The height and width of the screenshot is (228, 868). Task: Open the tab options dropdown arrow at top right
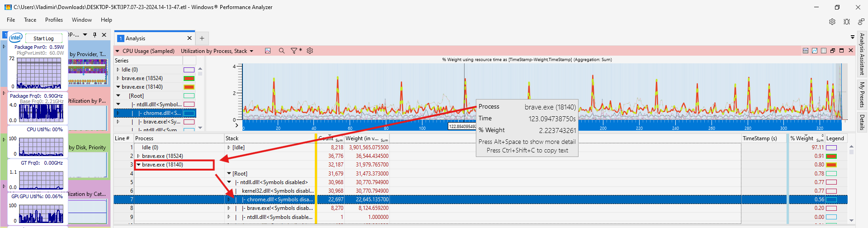pyautogui.click(x=853, y=38)
